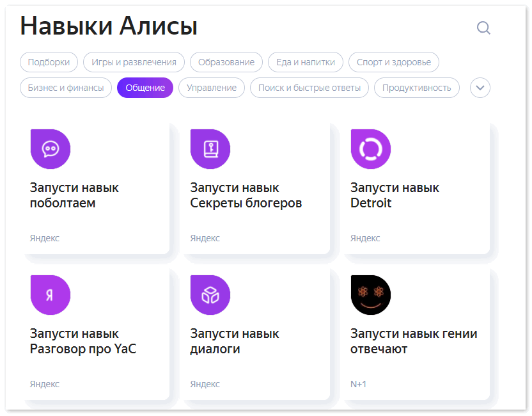
Task: Select the Подборки category chip
Action: [49, 62]
